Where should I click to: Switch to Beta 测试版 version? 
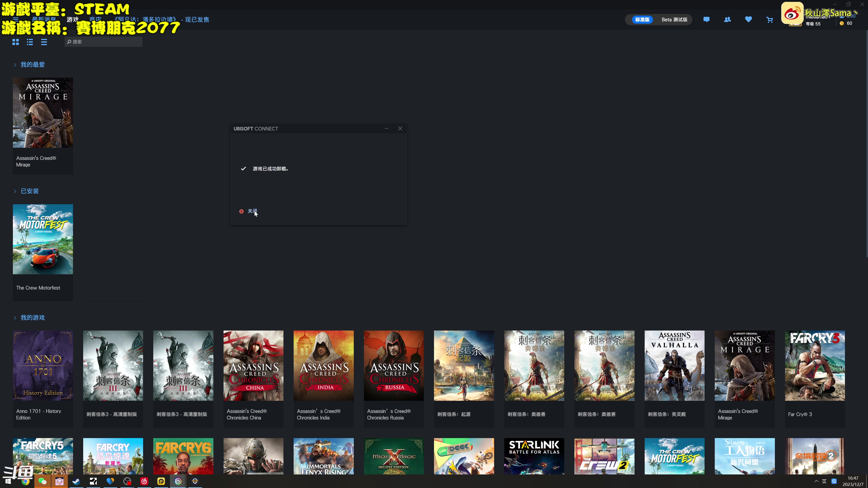pos(674,19)
